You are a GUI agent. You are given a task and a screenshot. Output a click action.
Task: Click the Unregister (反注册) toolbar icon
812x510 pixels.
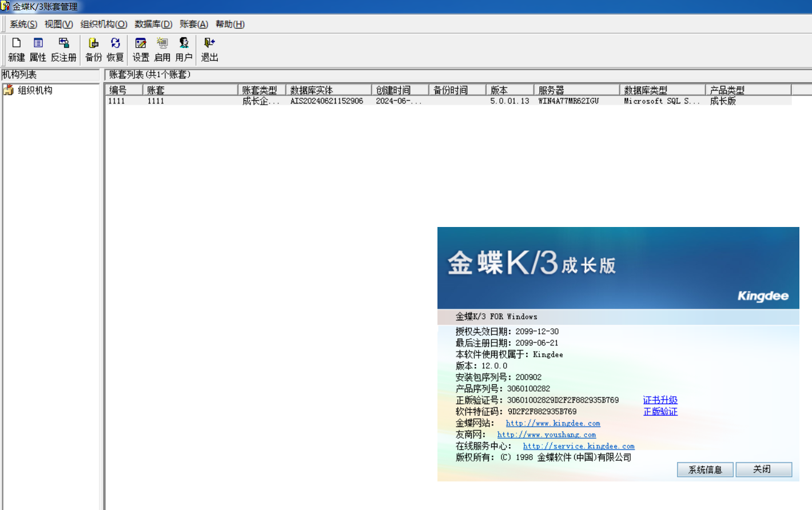(63, 49)
